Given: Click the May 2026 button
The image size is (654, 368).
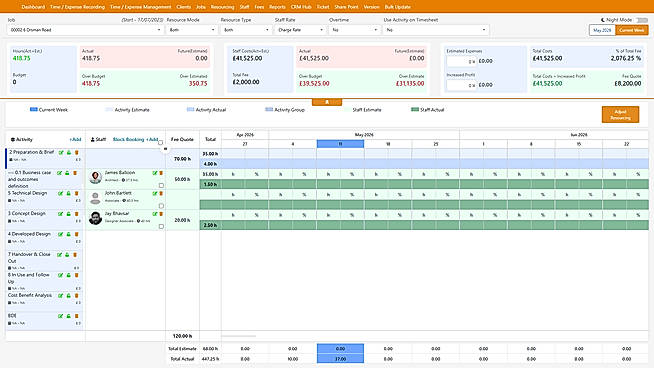Looking at the screenshot, I should 602,30.
